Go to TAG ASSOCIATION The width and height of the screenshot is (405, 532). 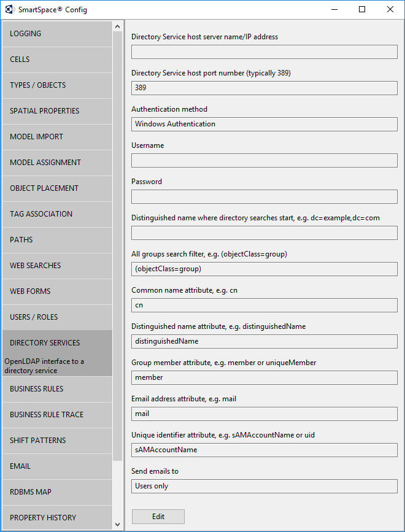[57, 214]
